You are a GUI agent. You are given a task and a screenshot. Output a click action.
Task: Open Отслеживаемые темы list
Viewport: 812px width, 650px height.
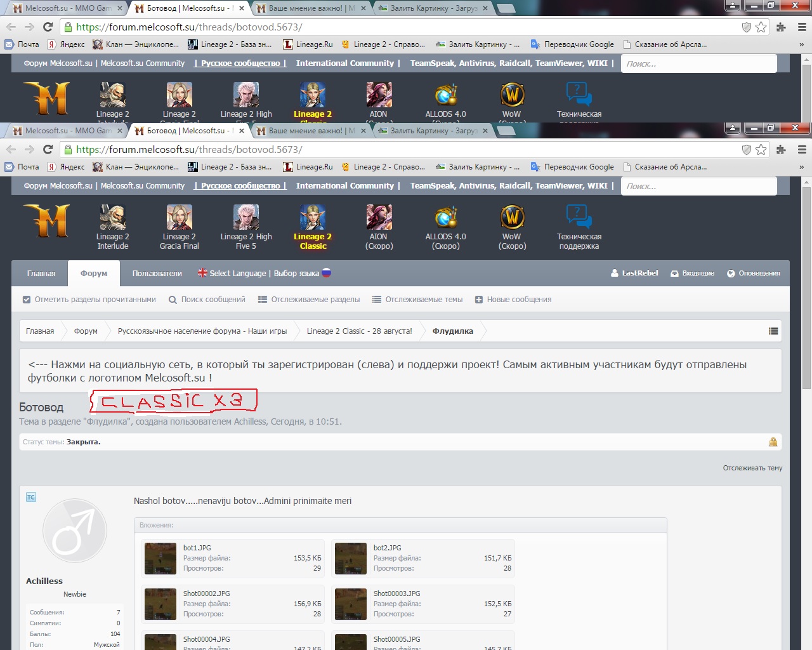(x=417, y=300)
